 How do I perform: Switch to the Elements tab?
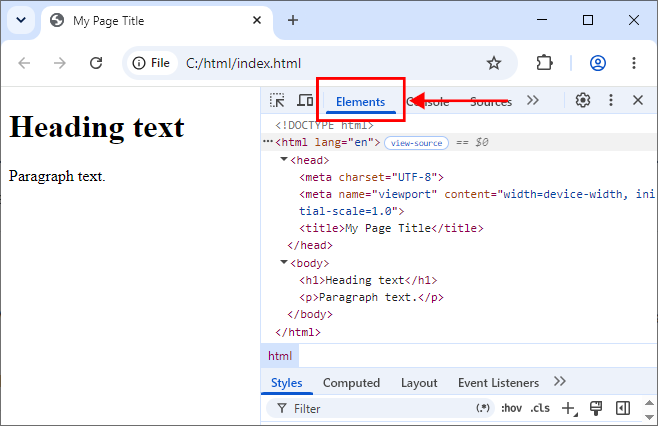coord(360,102)
